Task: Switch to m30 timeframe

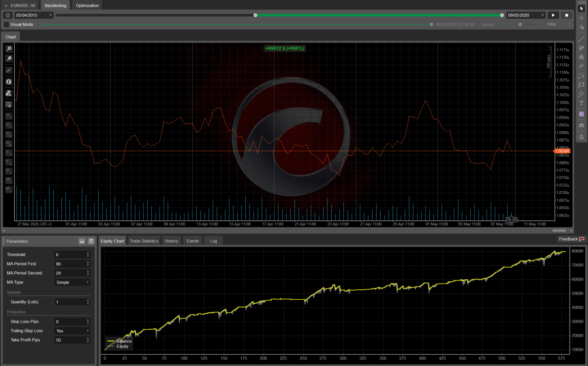Action: click(8, 143)
